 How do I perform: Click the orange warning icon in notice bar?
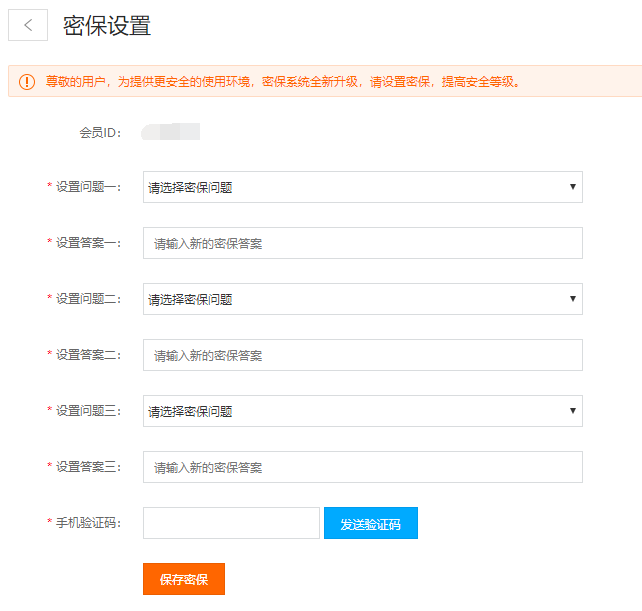coord(27,82)
